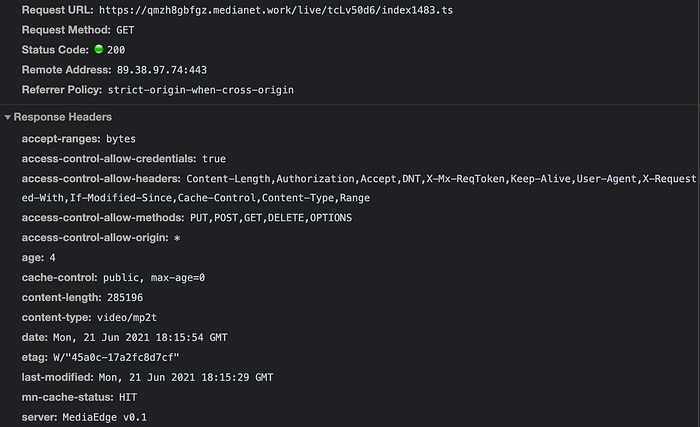Viewport: 700px width, 427px height.
Task: Click the etag header value
Action: pyautogui.click(x=116, y=357)
